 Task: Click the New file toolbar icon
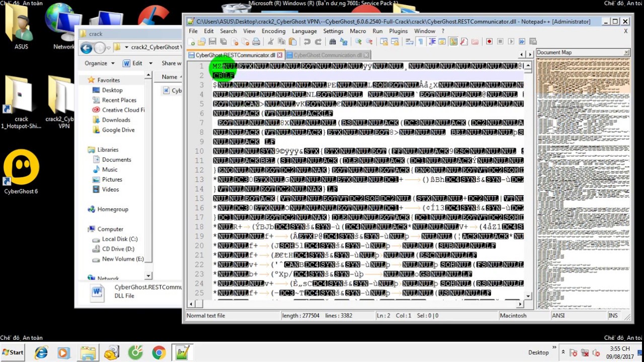pos(191,41)
